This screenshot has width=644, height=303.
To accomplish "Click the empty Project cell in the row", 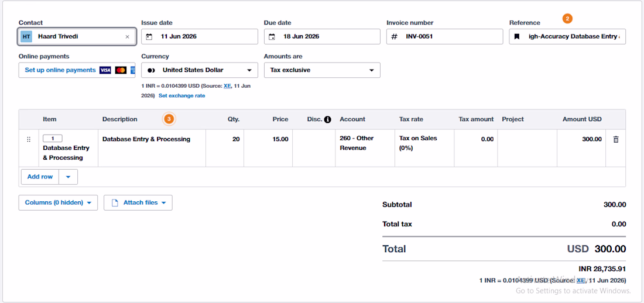I will [x=527, y=148].
